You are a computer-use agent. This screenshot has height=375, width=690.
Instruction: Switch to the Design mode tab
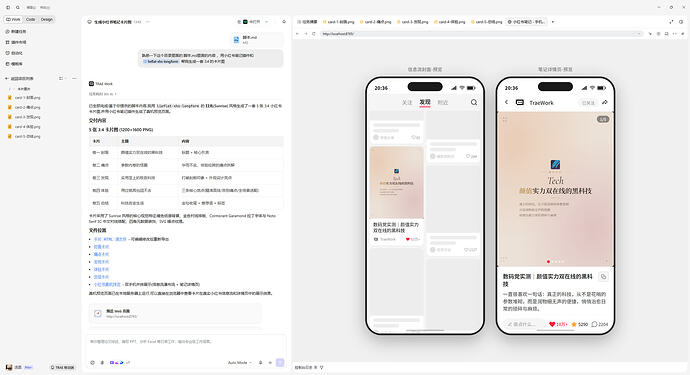tap(47, 19)
